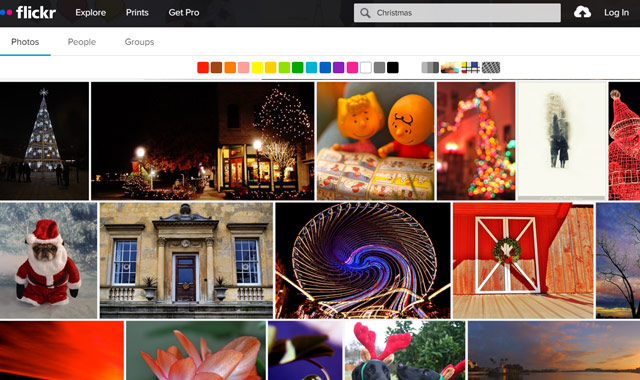Screen dimensions: 640x380
Task: Filter by blue color swatch
Action: point(325,67)
